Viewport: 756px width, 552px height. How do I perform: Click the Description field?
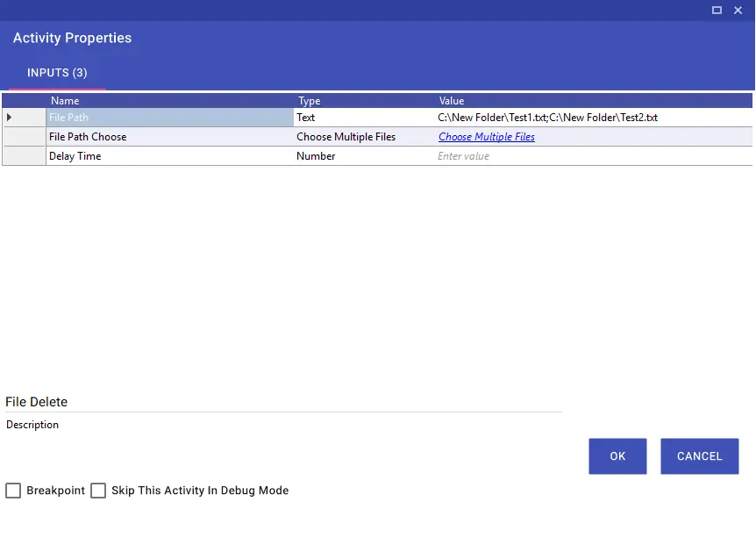point(32,425)
